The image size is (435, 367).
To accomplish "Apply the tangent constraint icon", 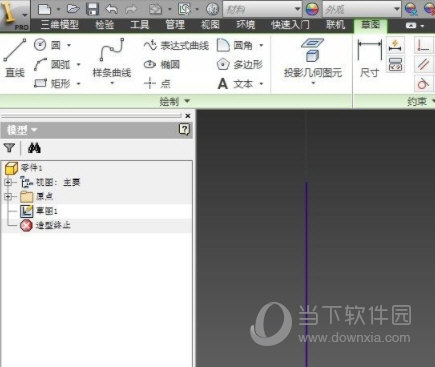I will 423,83.
